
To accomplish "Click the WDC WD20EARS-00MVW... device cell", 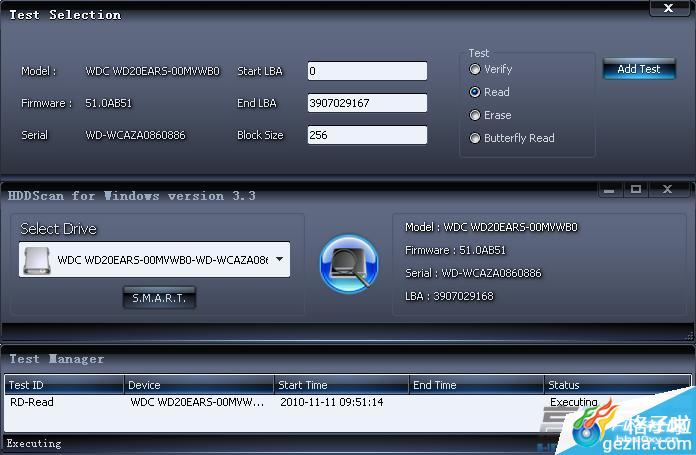I will pos(197,402).
